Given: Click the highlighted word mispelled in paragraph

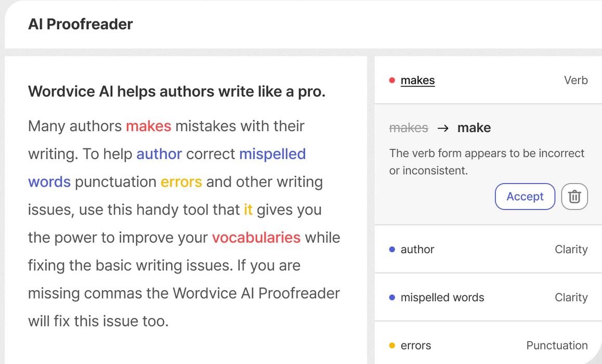Looking at the screenshot, I should [x=272, y=154].
